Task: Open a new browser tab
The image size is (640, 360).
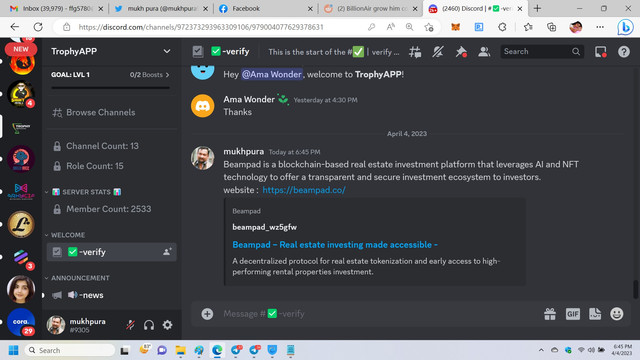Action: [537, 9]
